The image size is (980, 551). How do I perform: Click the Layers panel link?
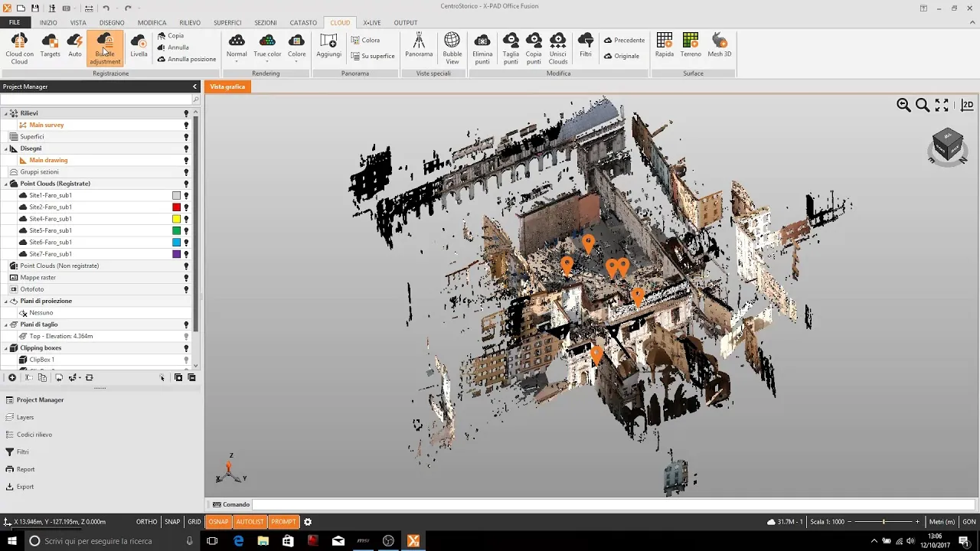pos(25,417)
